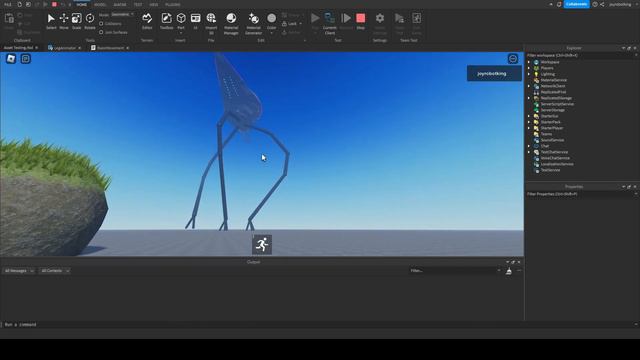Expand the Lighting node in Explorer

[529, 74]
